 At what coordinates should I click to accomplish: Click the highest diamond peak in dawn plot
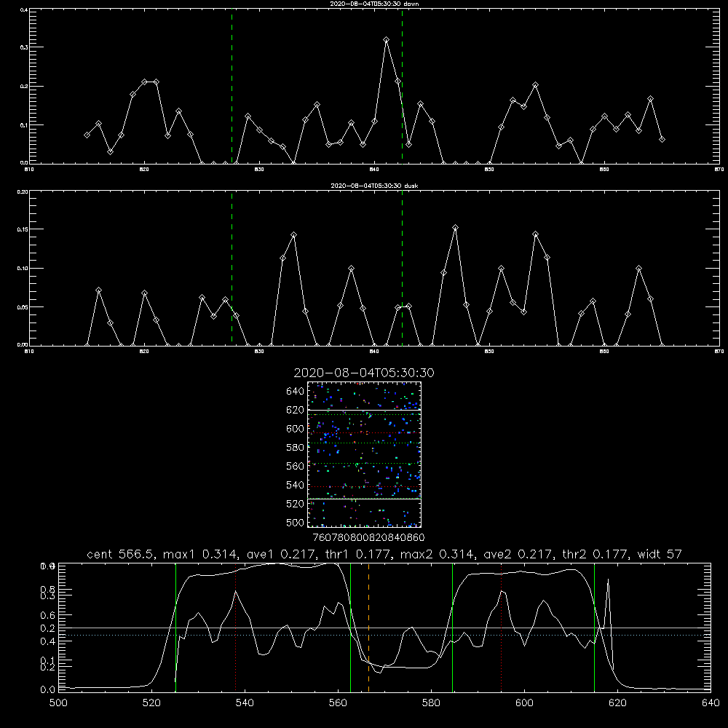[387, 40]
